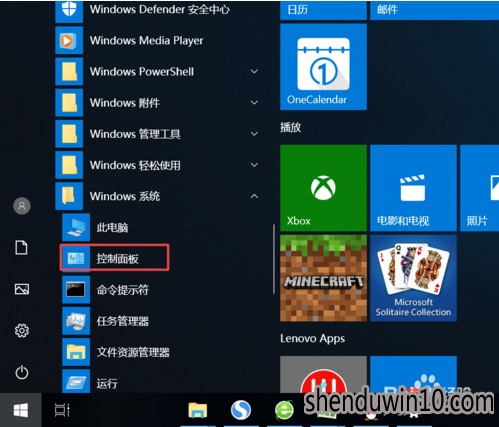Screen dimensions: 499x427
Task: Click the 任务管理器 text label
Action: point(123,321)
